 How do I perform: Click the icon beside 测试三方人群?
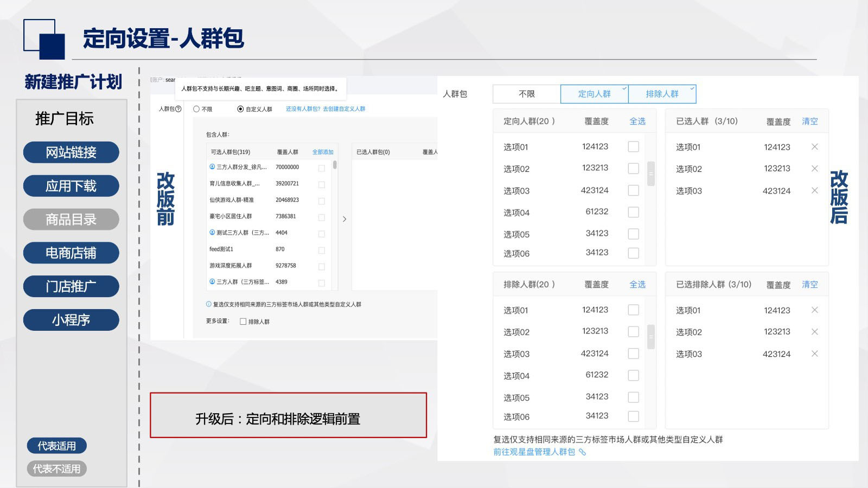coord(212,233)
